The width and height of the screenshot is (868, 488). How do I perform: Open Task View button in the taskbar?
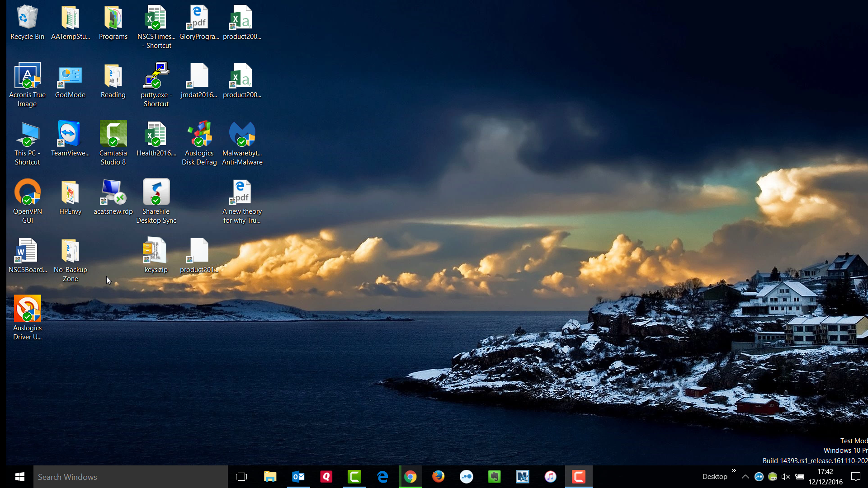[x=241, y=477]
